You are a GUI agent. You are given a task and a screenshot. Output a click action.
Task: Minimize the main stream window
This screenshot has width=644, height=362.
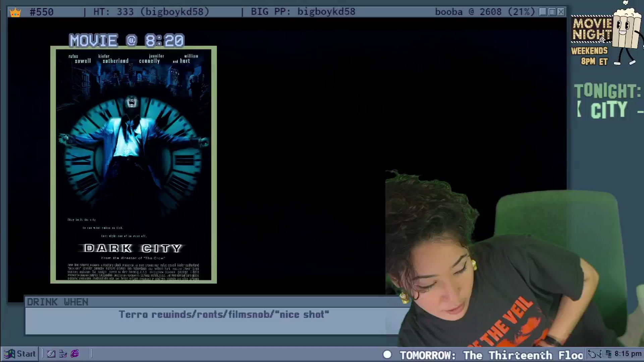click(x=543, y=12)
